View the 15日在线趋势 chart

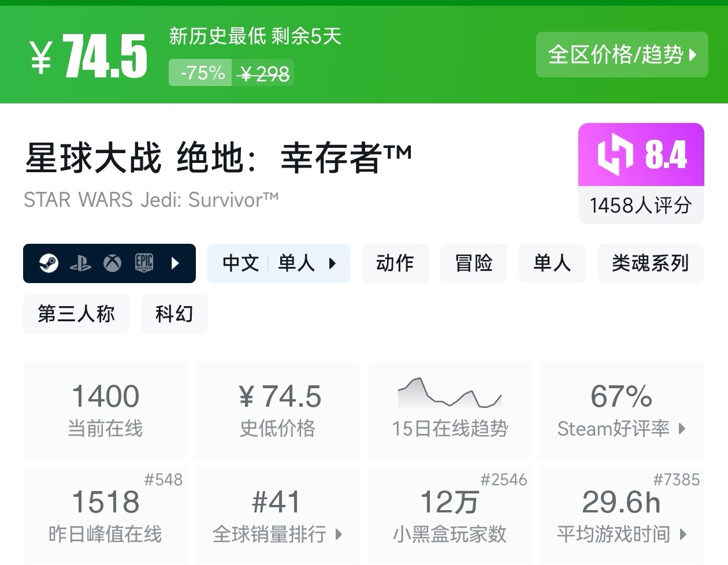450,410
